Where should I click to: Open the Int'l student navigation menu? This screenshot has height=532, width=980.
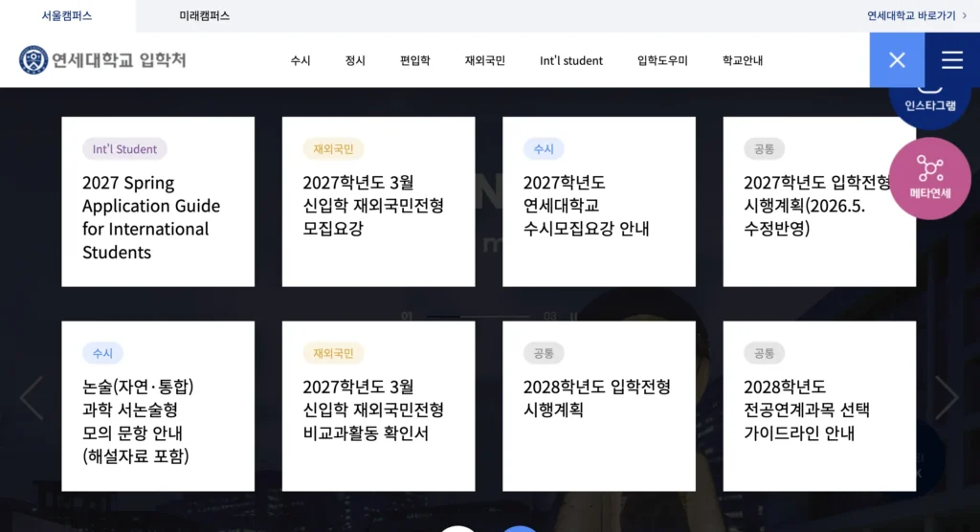point(571,60)
